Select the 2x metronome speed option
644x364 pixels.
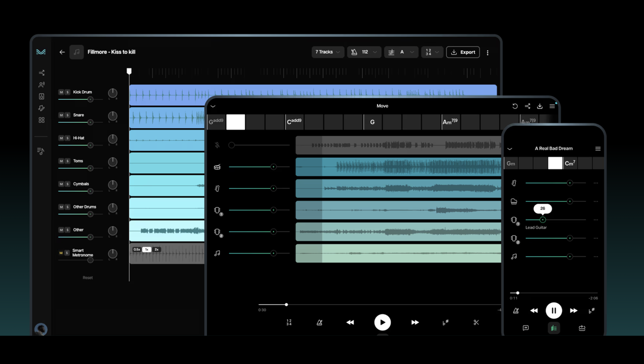coord(156,249)
